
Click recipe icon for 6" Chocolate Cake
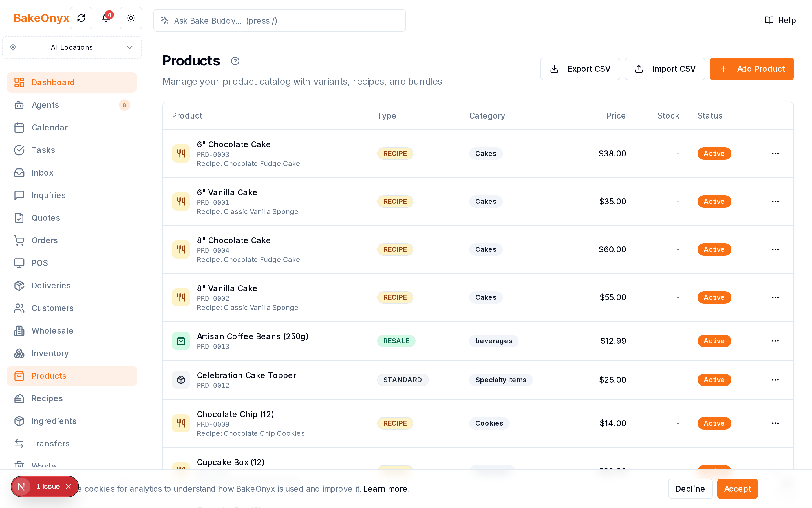coord(181,154)
